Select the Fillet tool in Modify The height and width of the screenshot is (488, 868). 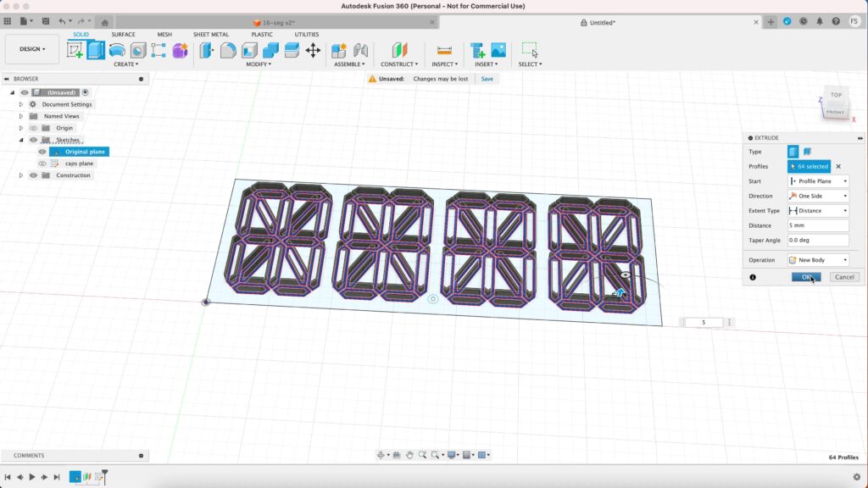pyautogui.click(x=227, y=50)
